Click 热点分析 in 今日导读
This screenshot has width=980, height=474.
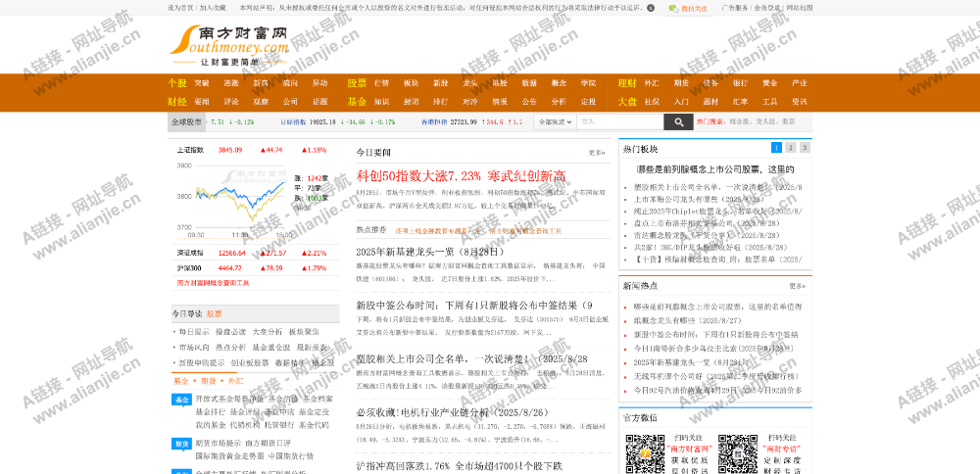[x=230, y=348]
